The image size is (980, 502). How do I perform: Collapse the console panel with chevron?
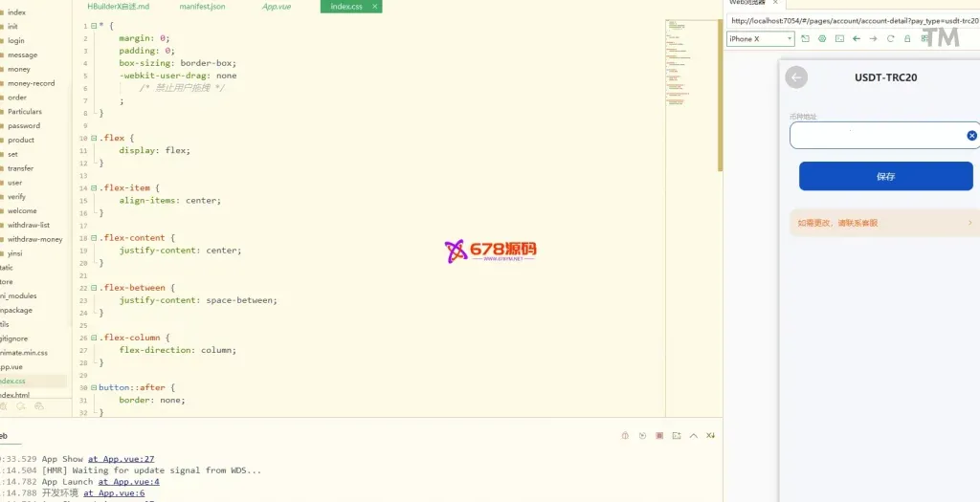693,436
